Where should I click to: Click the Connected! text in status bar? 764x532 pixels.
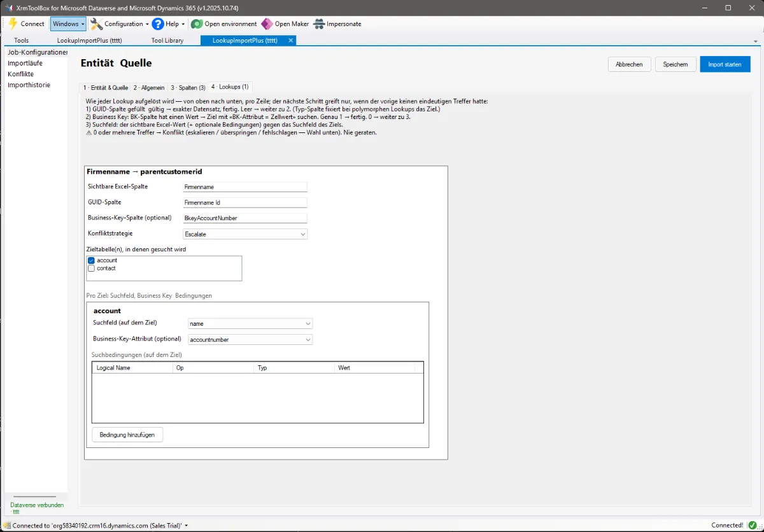(727, 526)
